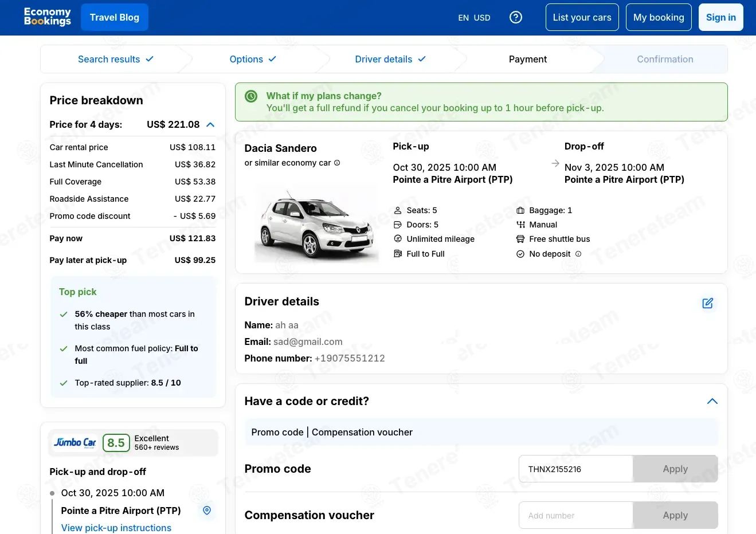Click Roadside Assistance line item

132,199
